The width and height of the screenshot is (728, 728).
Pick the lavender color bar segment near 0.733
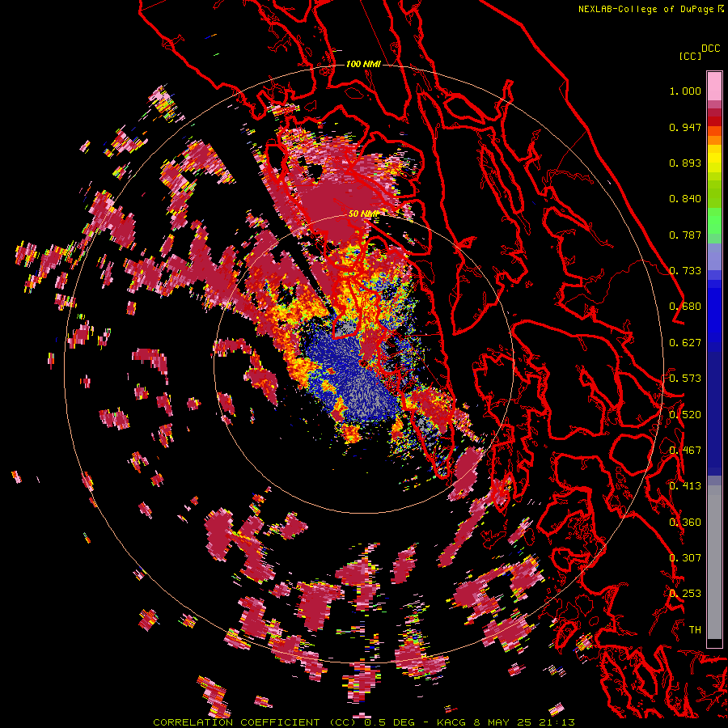(714, 256)
